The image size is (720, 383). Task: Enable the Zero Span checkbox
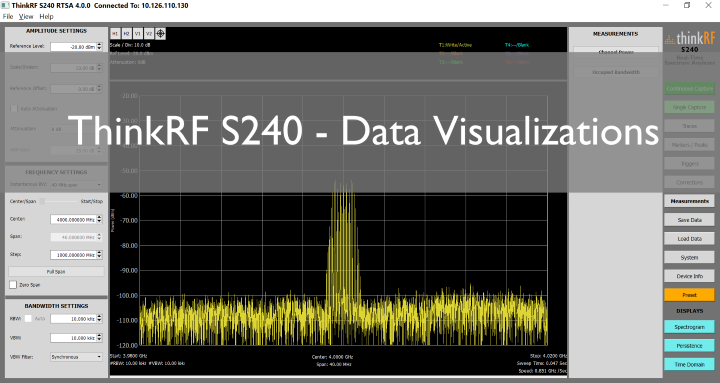(13, 285)
